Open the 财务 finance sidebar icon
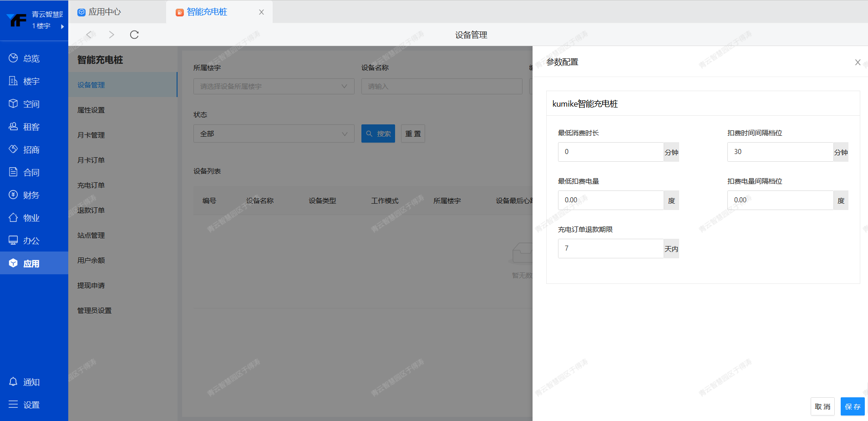 (x=13, y=195)
